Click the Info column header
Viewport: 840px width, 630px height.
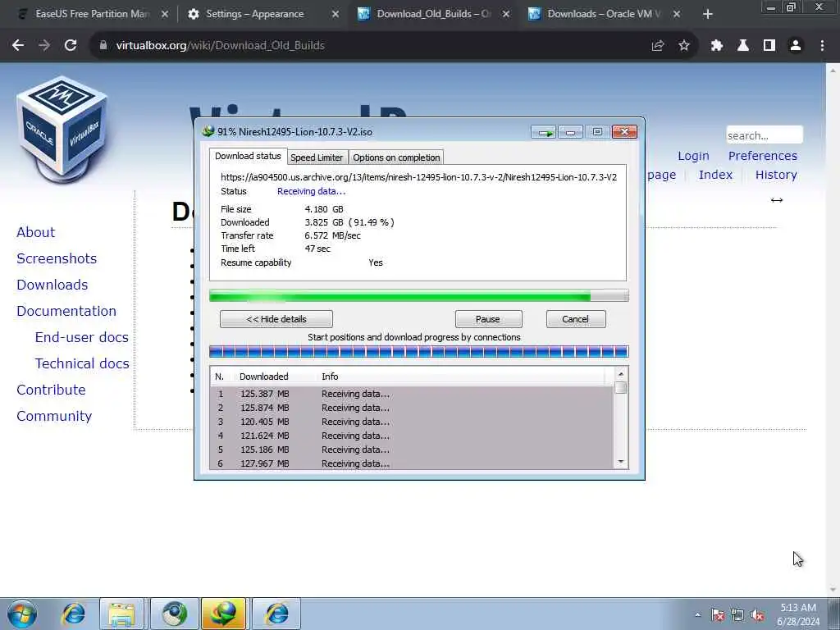click(330, 377)
